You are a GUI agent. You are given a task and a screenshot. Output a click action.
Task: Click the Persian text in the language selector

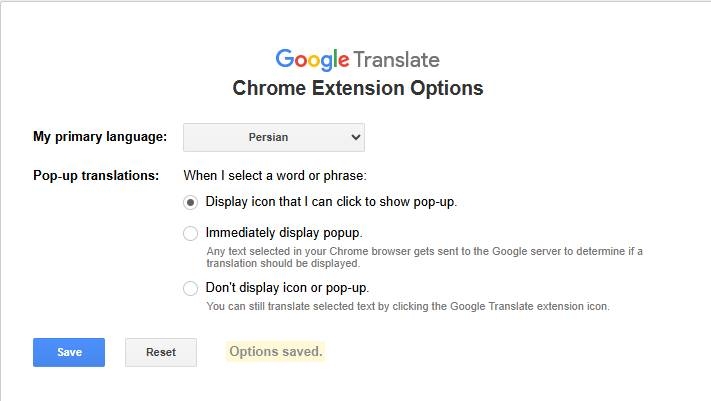point(268,137)
